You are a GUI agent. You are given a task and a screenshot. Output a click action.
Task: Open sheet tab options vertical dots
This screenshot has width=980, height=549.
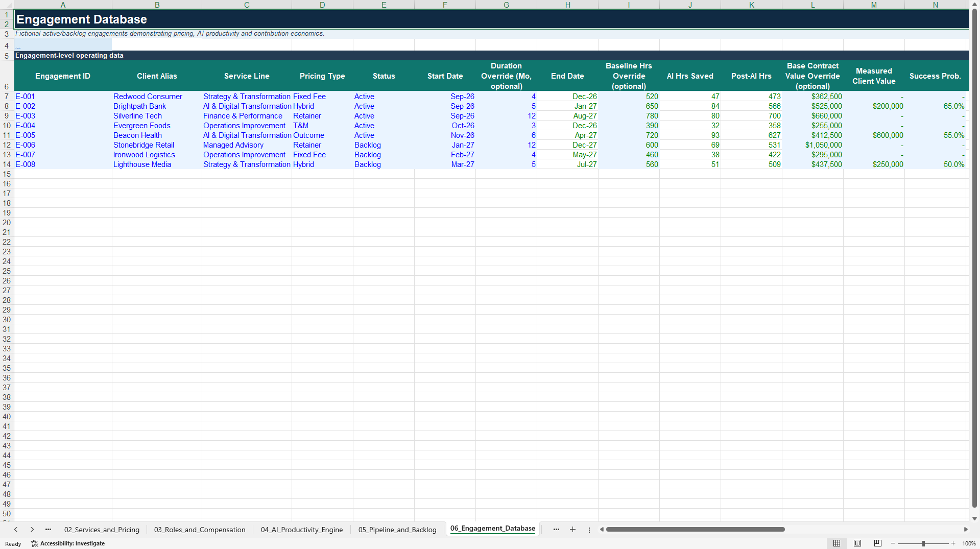pyautogui.click(x=589, y=530)
